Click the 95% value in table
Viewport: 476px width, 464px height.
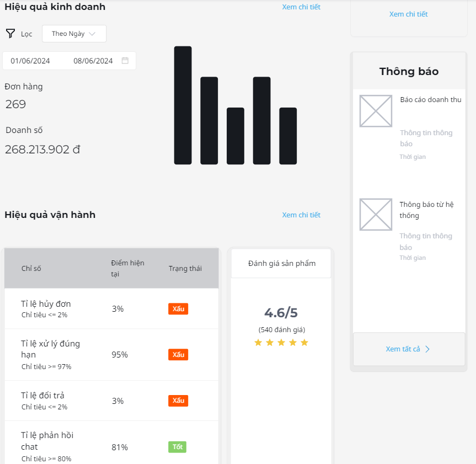tap(120, 355)
